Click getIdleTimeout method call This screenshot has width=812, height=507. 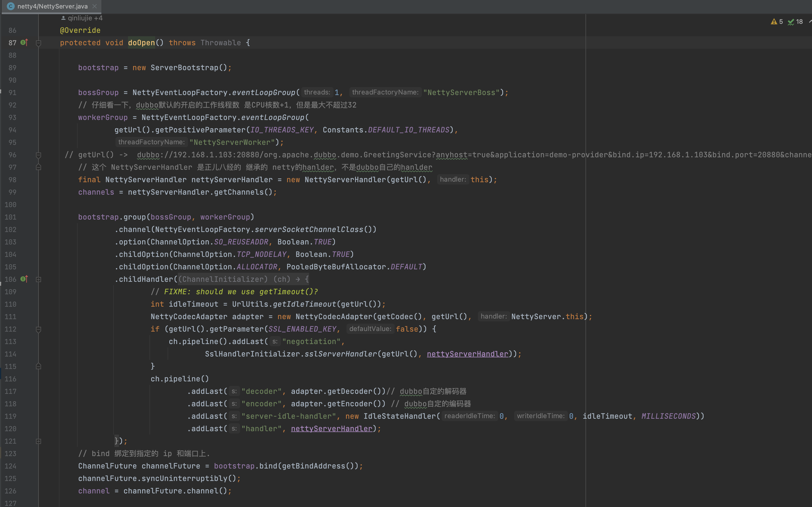pos(304,304)
